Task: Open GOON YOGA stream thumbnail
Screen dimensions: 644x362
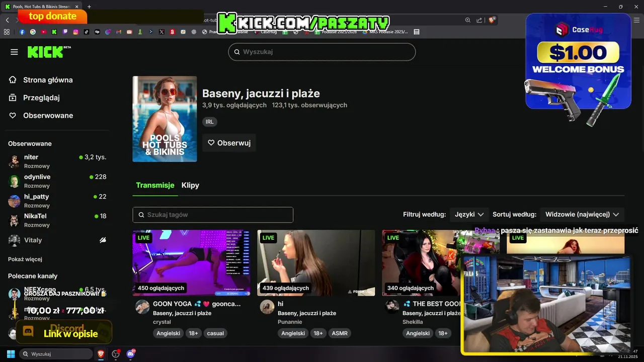Action: click(192, 263)
